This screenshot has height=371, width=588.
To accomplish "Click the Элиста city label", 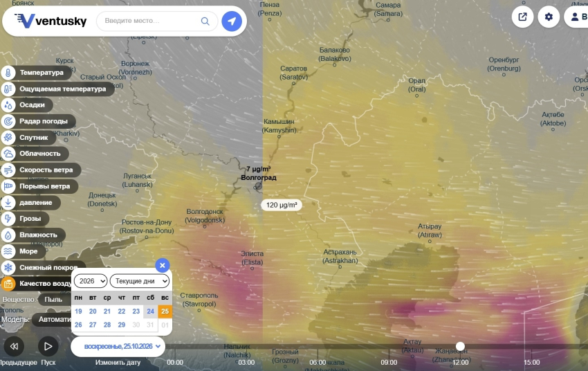I will (x=252, y=258).
